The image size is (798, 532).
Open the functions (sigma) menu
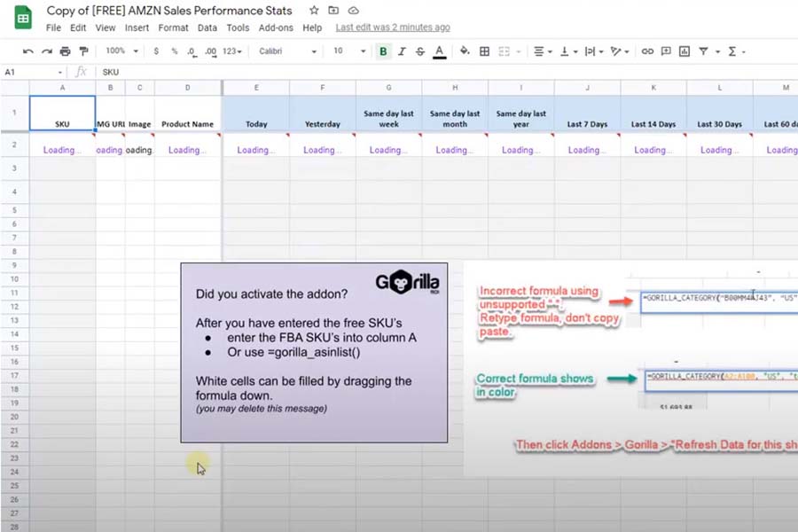[737, 51]
